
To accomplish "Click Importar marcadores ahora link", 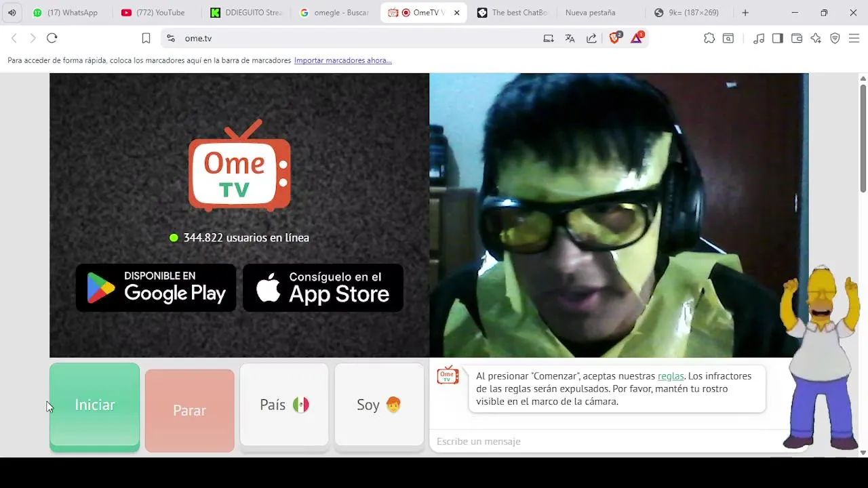I will tap(342, 60).
